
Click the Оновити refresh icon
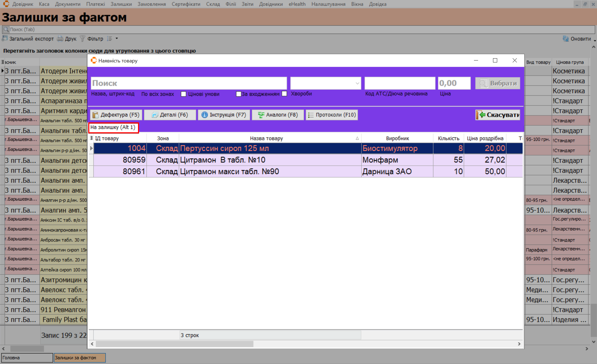coord(566,39)
